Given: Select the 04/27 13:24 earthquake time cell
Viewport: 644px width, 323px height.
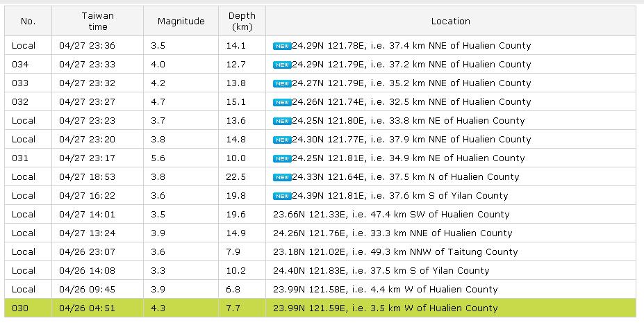Looking at the screenshot, I should 87,233.
